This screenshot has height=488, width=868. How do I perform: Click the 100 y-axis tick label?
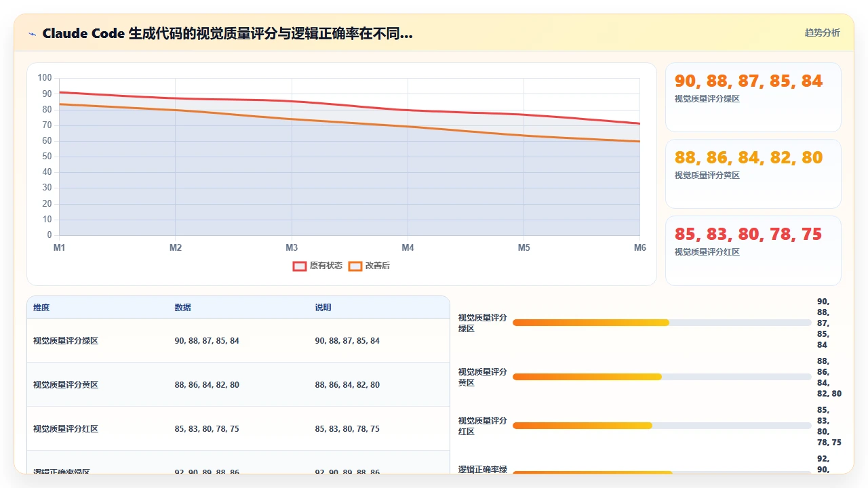(x=45, y=78)
